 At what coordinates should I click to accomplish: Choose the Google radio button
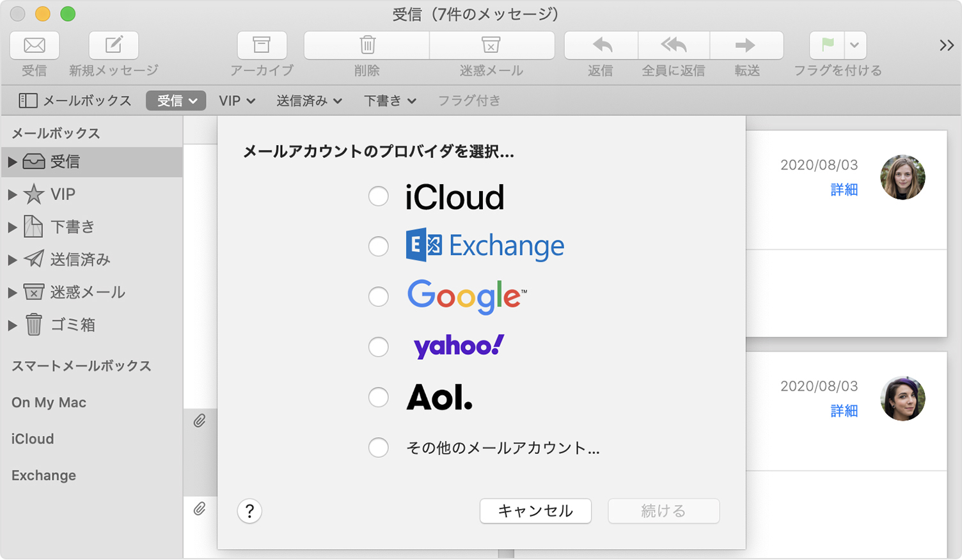tap(379, 297)
